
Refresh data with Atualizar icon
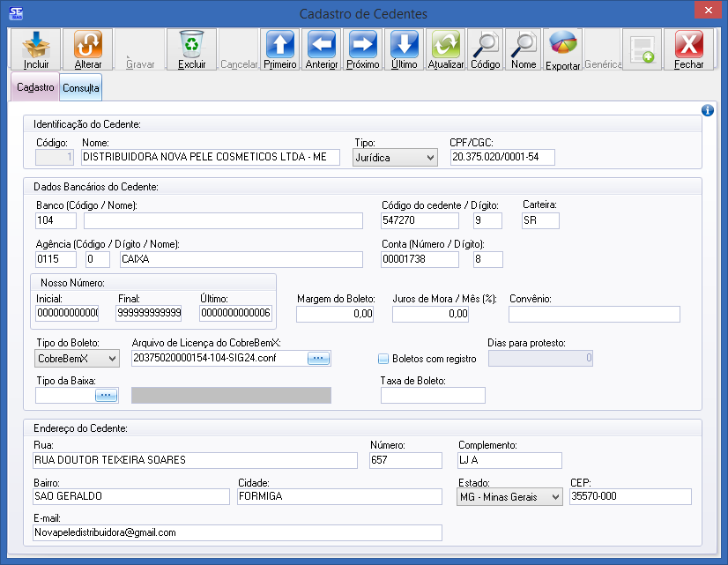click(446, 49)
